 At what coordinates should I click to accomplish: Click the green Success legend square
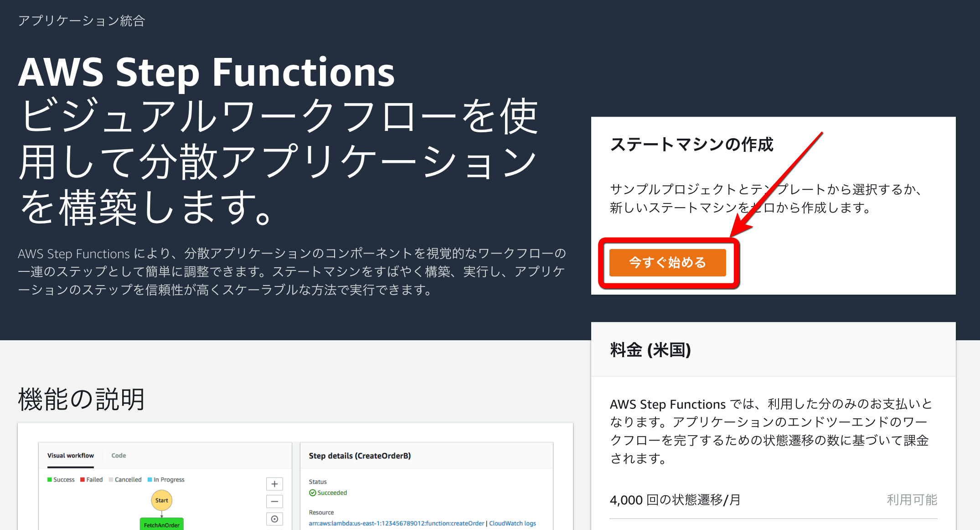click(x=49, y=479)
